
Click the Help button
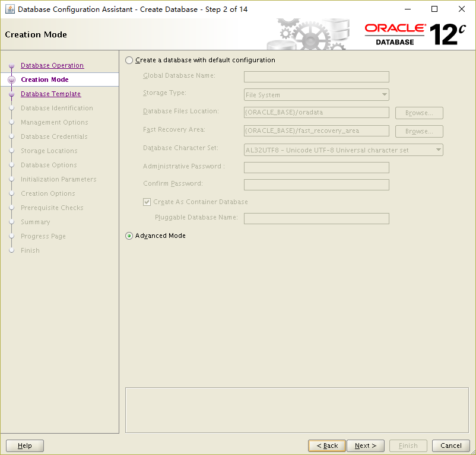[25, 446]
